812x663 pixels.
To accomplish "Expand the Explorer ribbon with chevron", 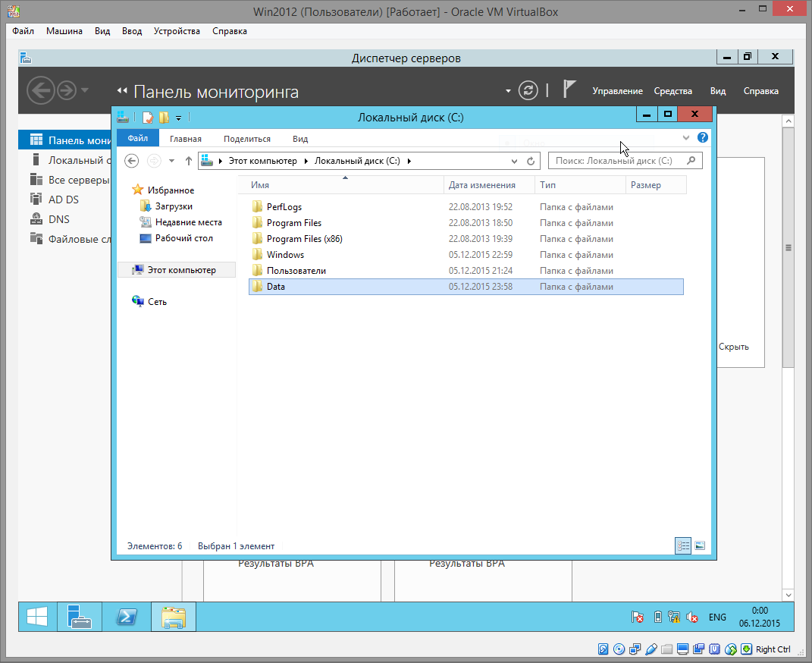I will [685, 138].
